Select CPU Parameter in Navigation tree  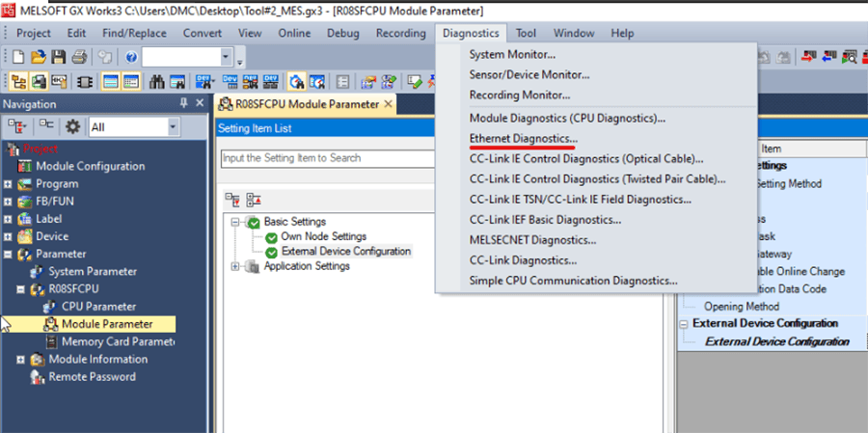pos(98,307)
